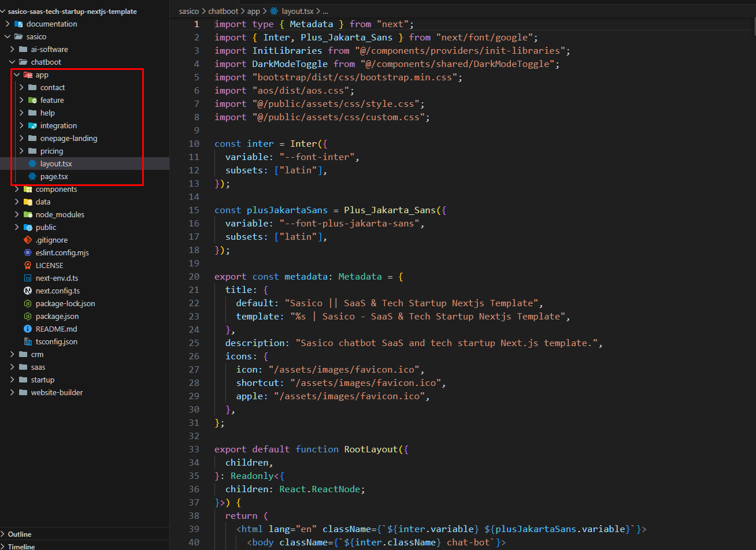756x550 pixels.
Task: Open the help folder row
Action: click(84, 113)
